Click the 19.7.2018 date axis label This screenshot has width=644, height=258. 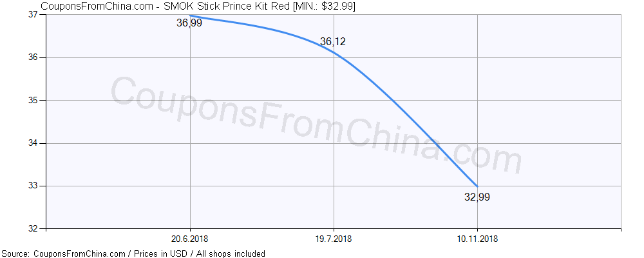pyautogui.click(x=334, y=238)
